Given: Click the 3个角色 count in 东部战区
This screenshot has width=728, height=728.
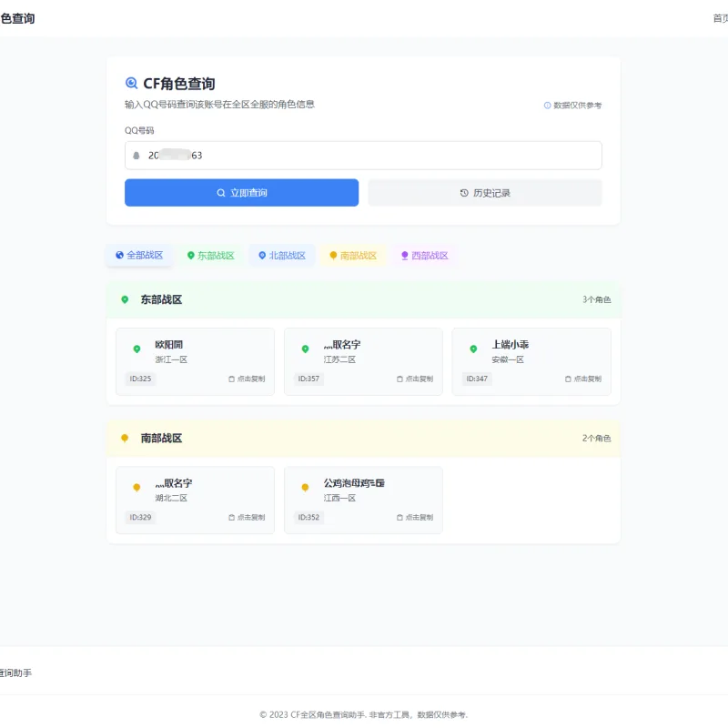Looking at the screenshot, I should point(597,299).
